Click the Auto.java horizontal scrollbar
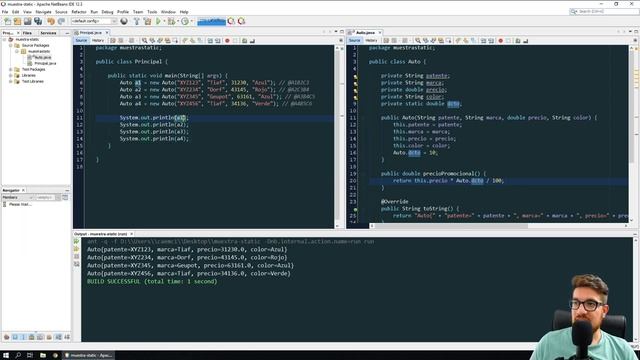640x360 pixels. [x=452, y=226]
